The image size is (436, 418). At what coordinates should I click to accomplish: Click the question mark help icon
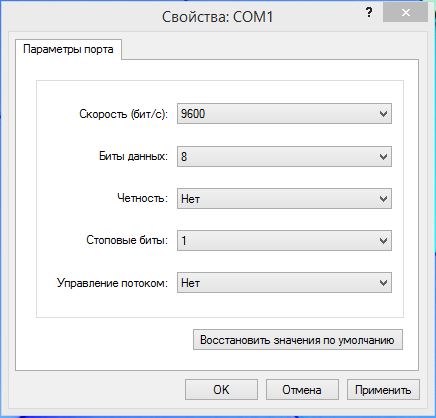[369, 13]
